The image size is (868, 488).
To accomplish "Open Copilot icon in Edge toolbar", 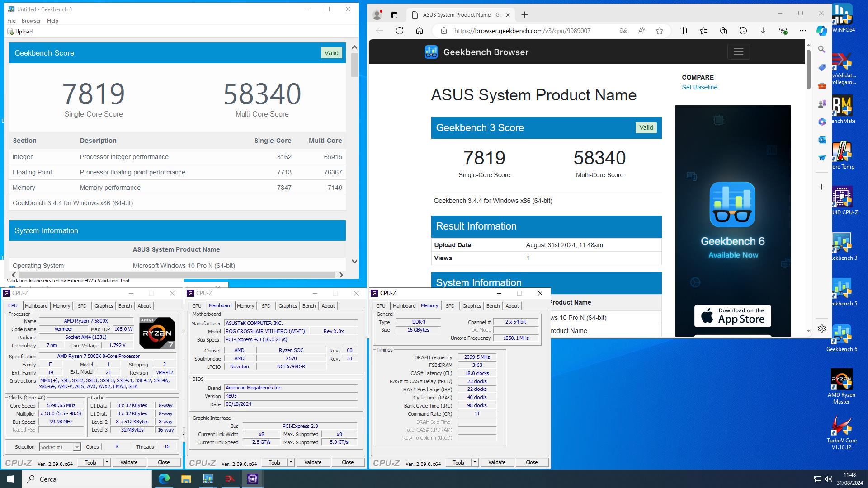I will 821,31.
